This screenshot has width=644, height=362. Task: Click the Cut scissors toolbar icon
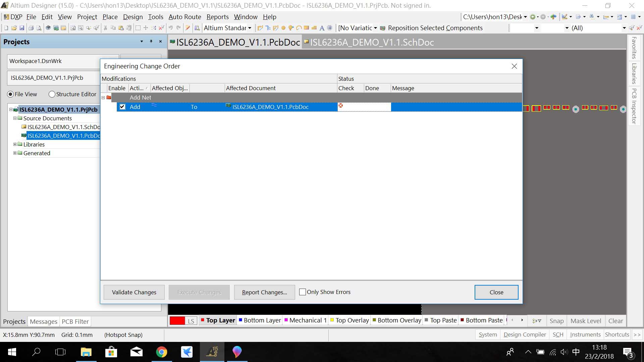click(x=105, y=28)
